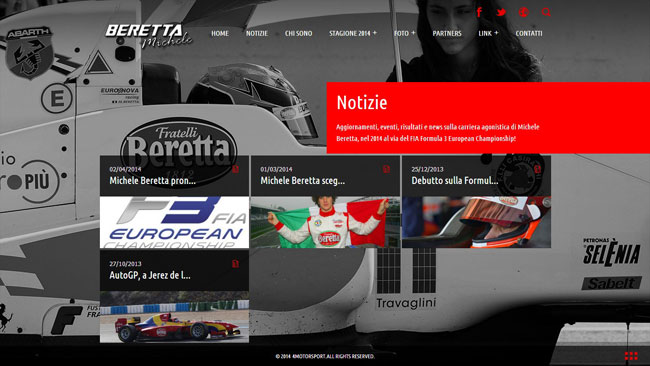Image resolution: width=650 pixels, height=366 pixels.
Task: Click the '27/10/2013' date text
Action: [x=125, y=264]
